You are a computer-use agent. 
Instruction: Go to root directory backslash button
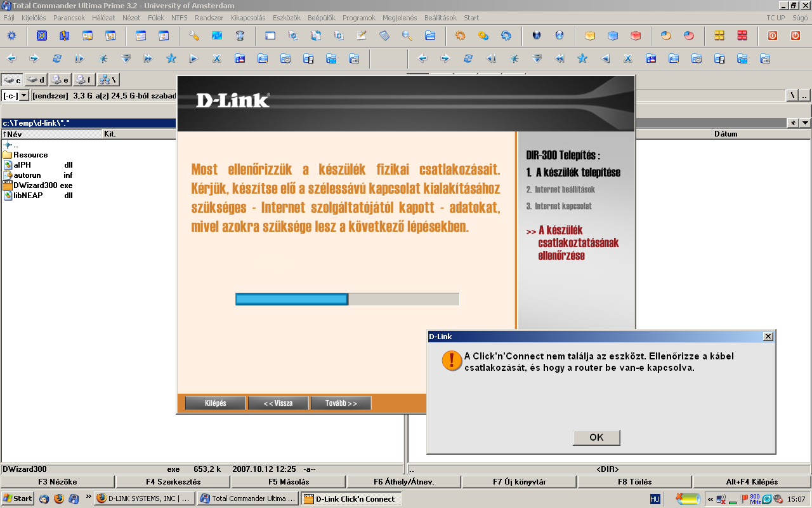point(792,95)
